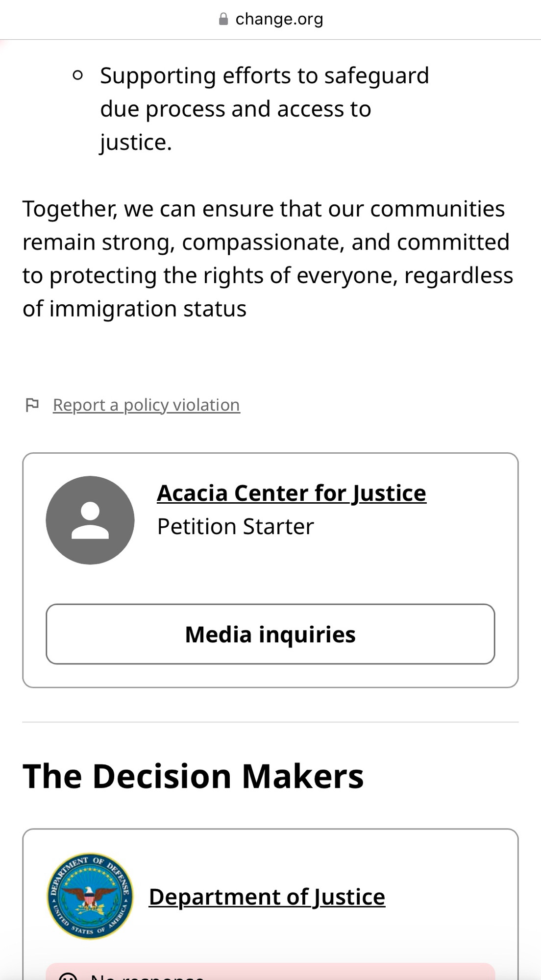
Task: Click the Together we can ensure paragraph
Action: [x=268, y=259]
